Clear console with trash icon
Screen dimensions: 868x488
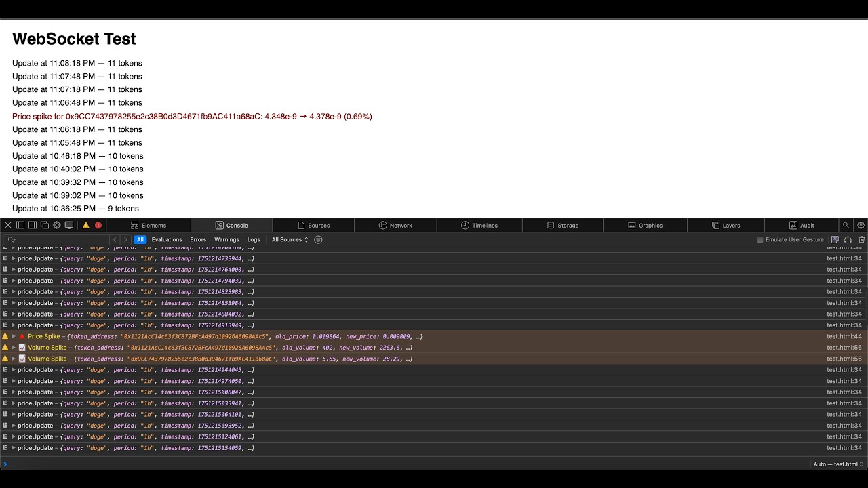862,239
